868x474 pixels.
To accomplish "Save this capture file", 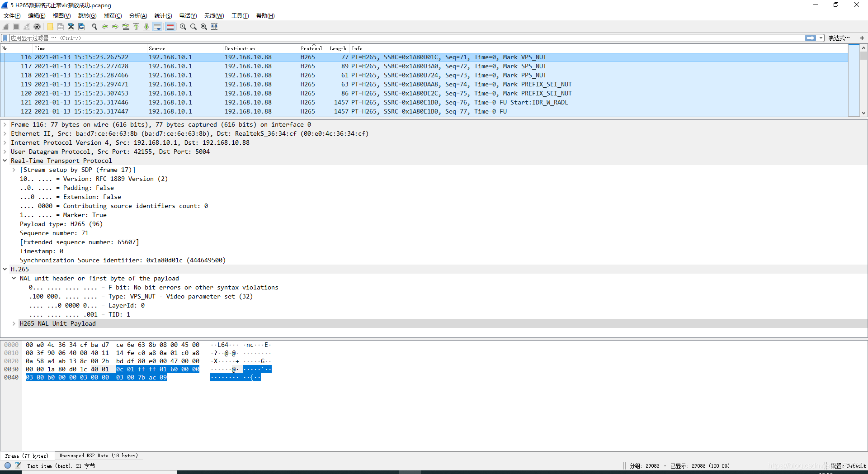I will [61, 27].
